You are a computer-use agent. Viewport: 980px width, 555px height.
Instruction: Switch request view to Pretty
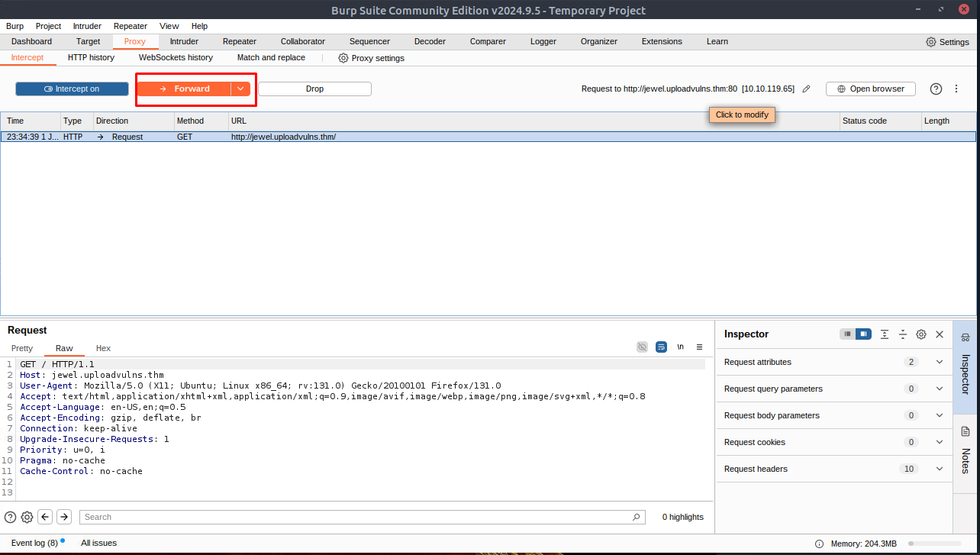coord(22,348)
